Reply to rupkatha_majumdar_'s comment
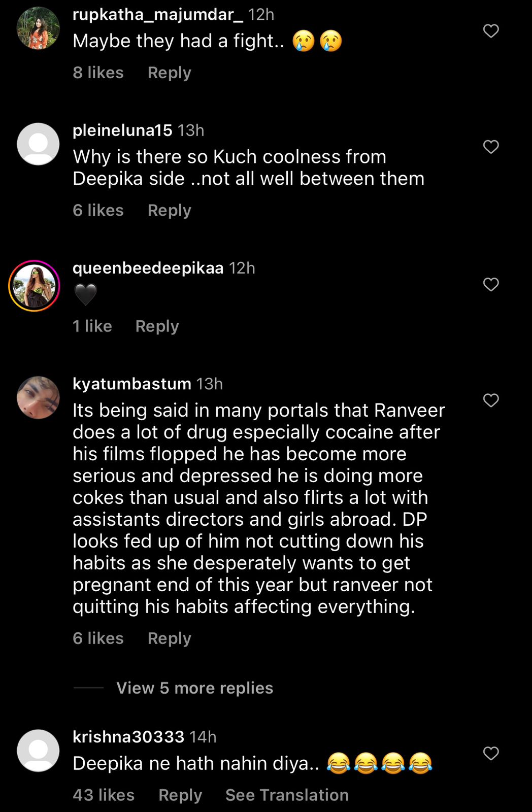This screenshot has width=532, height=812. tap(169, 73)
